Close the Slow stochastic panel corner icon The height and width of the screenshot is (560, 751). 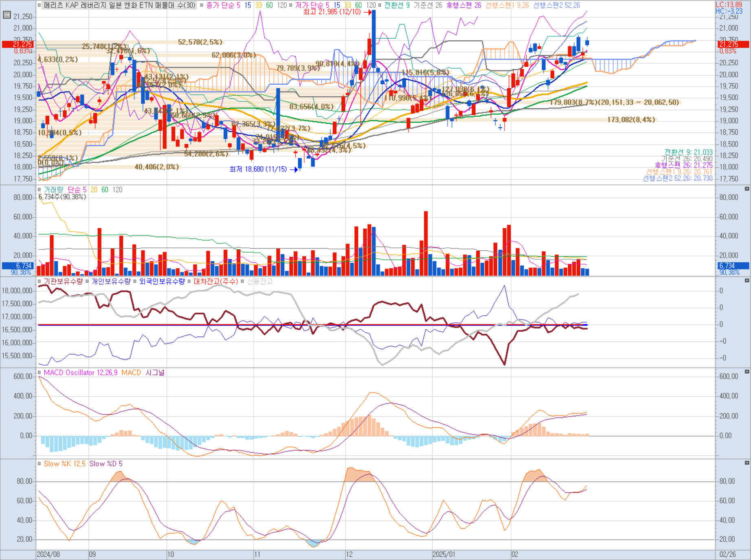tap(747, 463)
